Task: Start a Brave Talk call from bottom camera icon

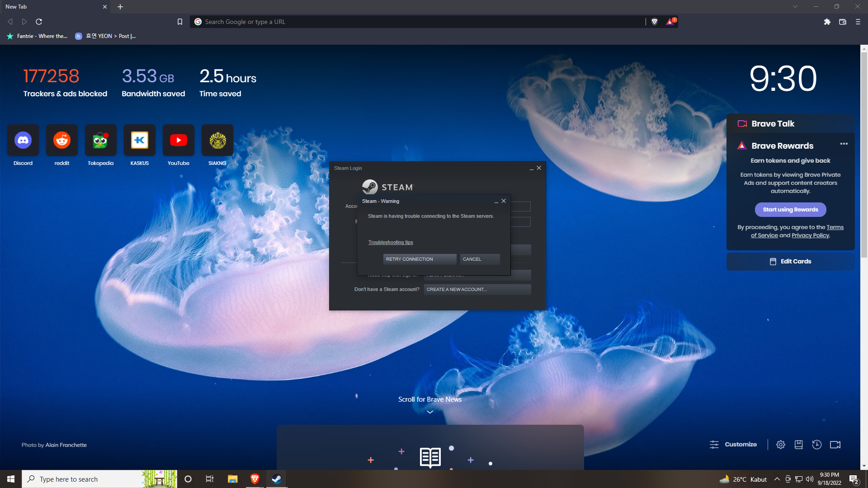Action: pos(835,445)
